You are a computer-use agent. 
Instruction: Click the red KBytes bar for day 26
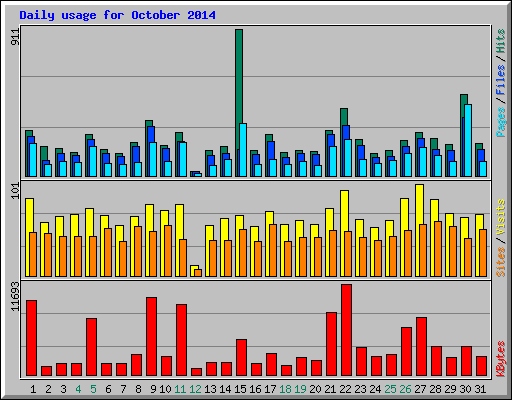(x=406, y=351)
